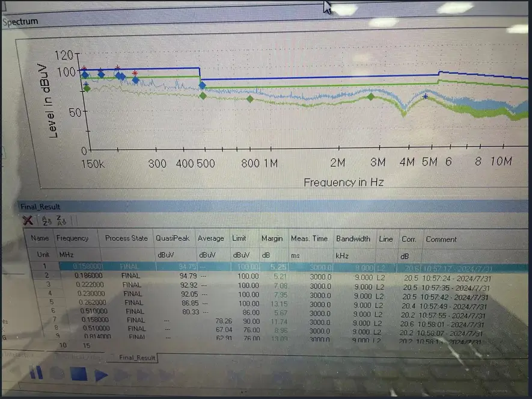Click the greyed-out step forward arrow
Image resolution: width=532 pixels, height=399 pixels.
(x=121, y=376)
